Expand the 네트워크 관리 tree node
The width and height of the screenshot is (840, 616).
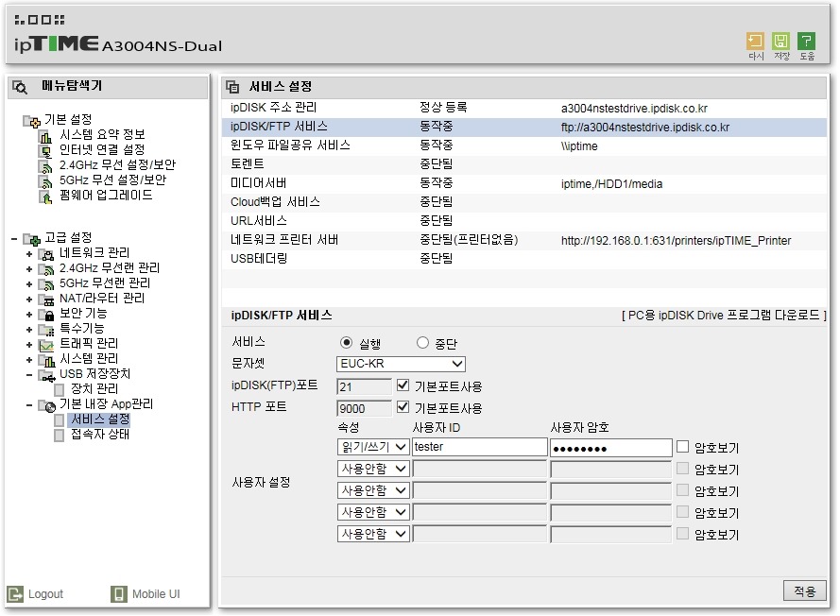(x=29, y=254)
